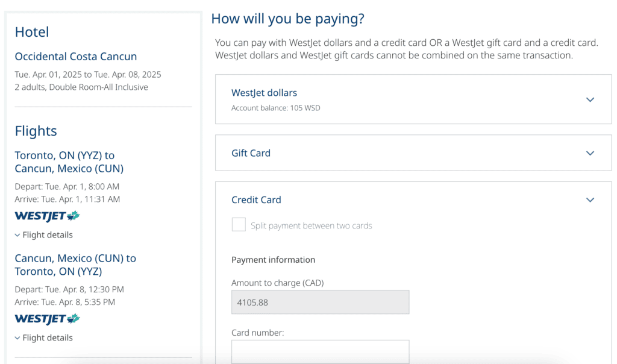Click 'Split payment between two cards' label
The height and width of the screenshot is (364, 617).
click(x=311, y=226)
